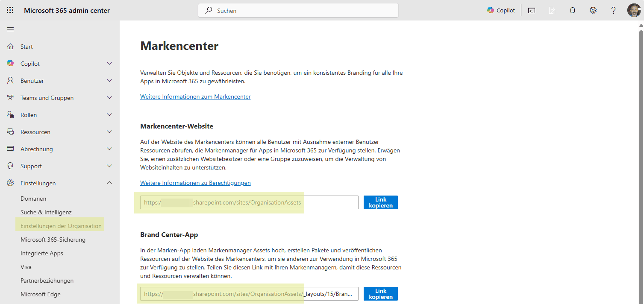Click the Suchen search field
The width and height of the screenshot is (644, 304).
tap(298, 10)
